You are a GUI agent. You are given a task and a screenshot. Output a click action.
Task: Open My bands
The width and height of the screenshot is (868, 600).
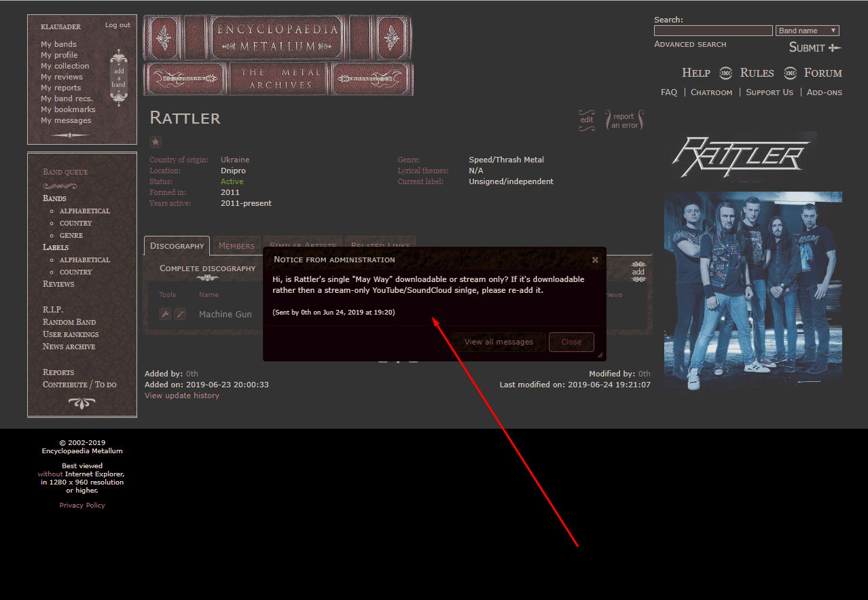click(x=58, y=44)
